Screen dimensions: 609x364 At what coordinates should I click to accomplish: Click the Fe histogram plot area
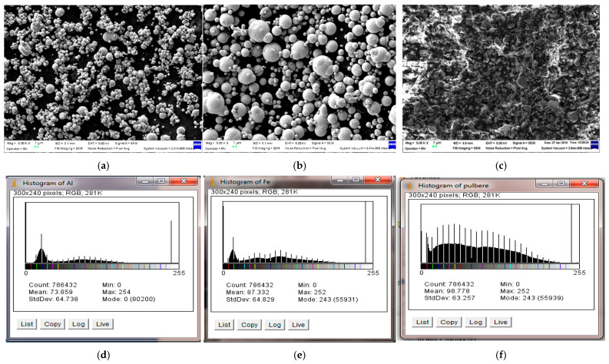pos(298,232)
